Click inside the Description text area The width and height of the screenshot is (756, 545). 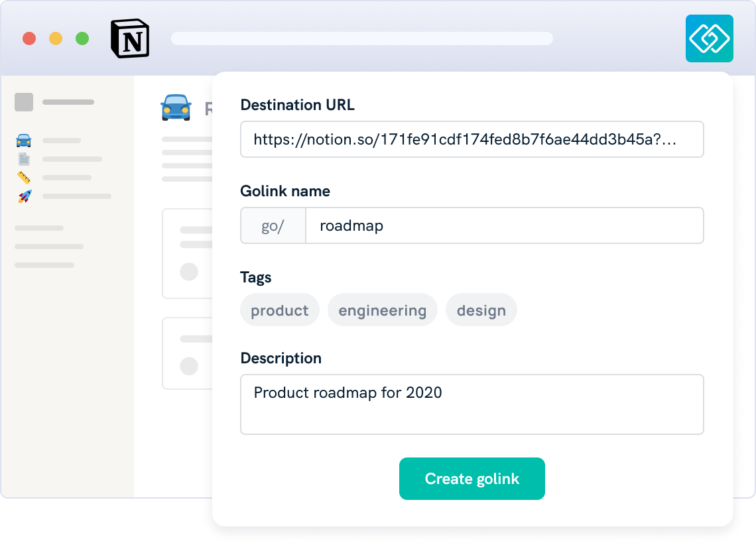tap(472, 404)
